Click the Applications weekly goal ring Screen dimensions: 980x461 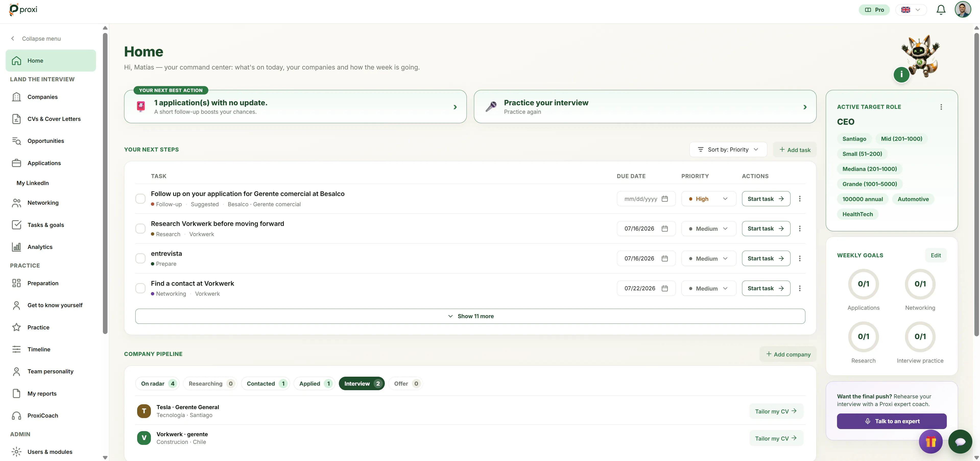point(863,284)
